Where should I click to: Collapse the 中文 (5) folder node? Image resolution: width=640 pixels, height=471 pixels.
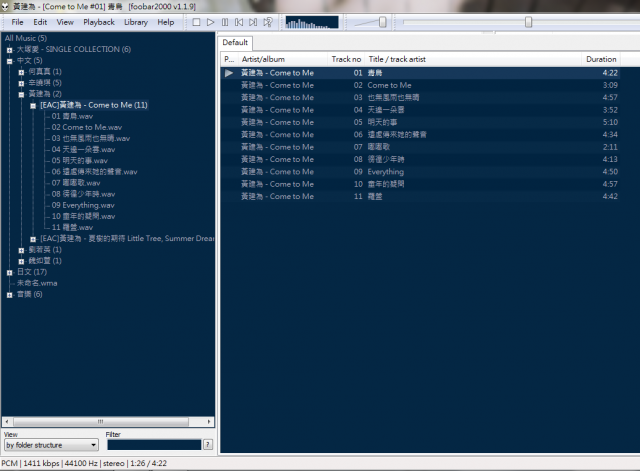click(9, 61)
